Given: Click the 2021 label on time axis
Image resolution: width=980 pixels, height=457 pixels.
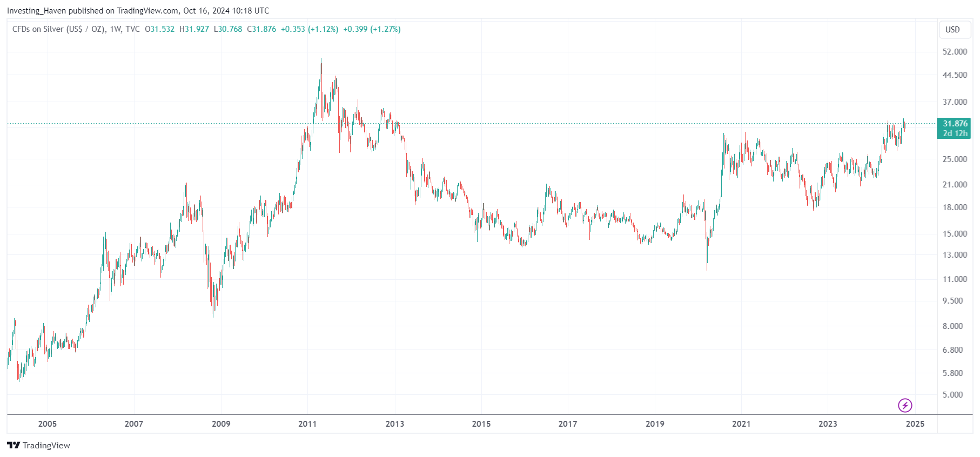Looking at the screenshot, I should click(741, 424).
